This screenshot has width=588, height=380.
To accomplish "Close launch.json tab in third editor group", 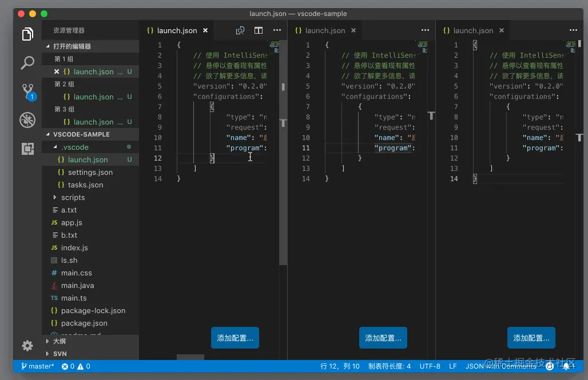I will pyautogui.click(x=502, y=30).
